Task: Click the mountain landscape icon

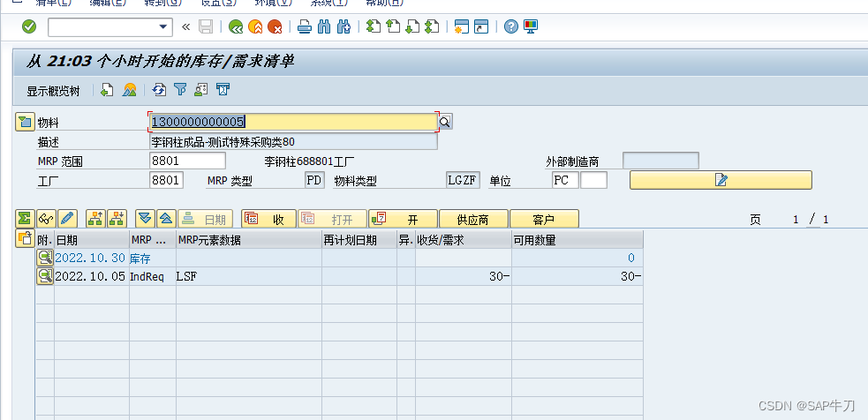Action: [130, 90]
